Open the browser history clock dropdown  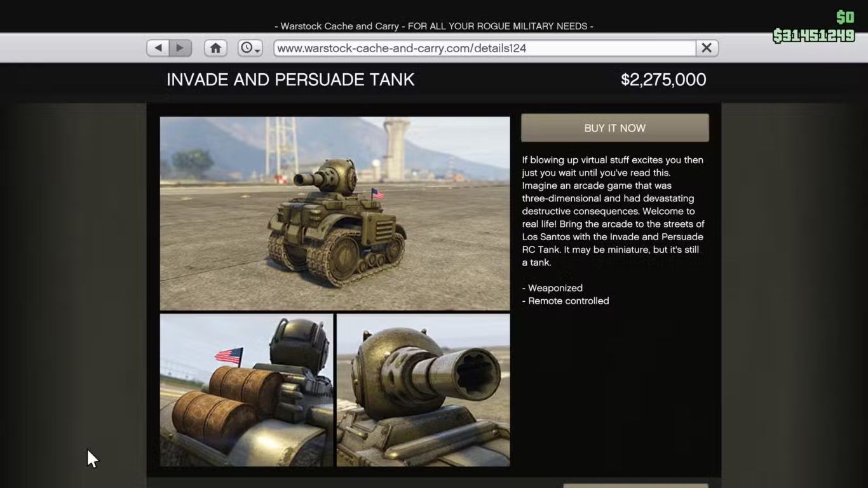[250, 48]
